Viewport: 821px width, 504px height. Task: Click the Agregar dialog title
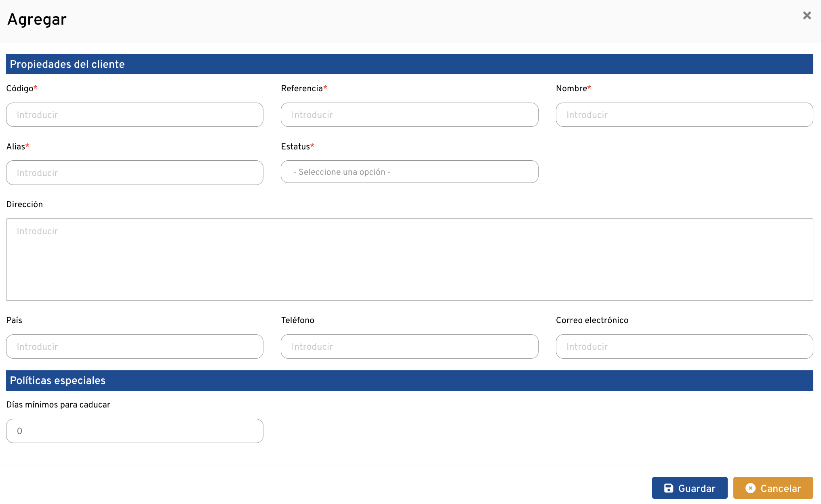click(x=37, y=19)
